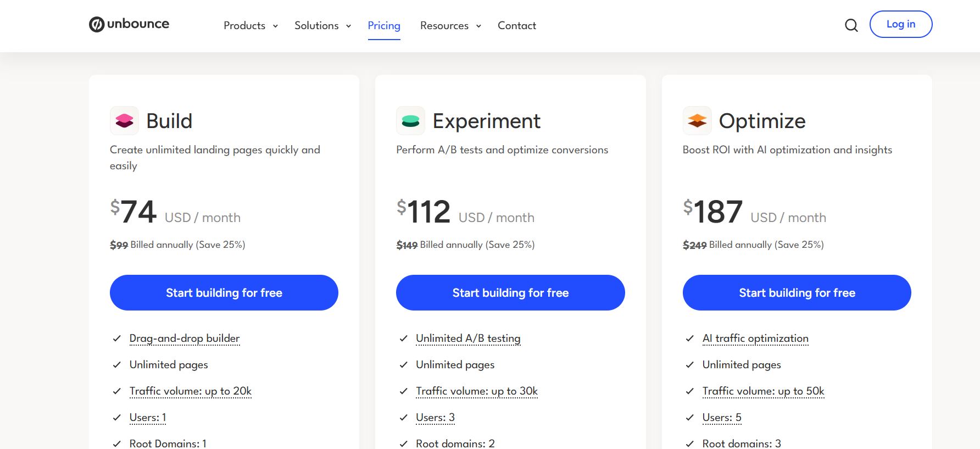Screen dimensions: 980x449
Task: Click the $187 USD / month price
Action: (754, 212)
